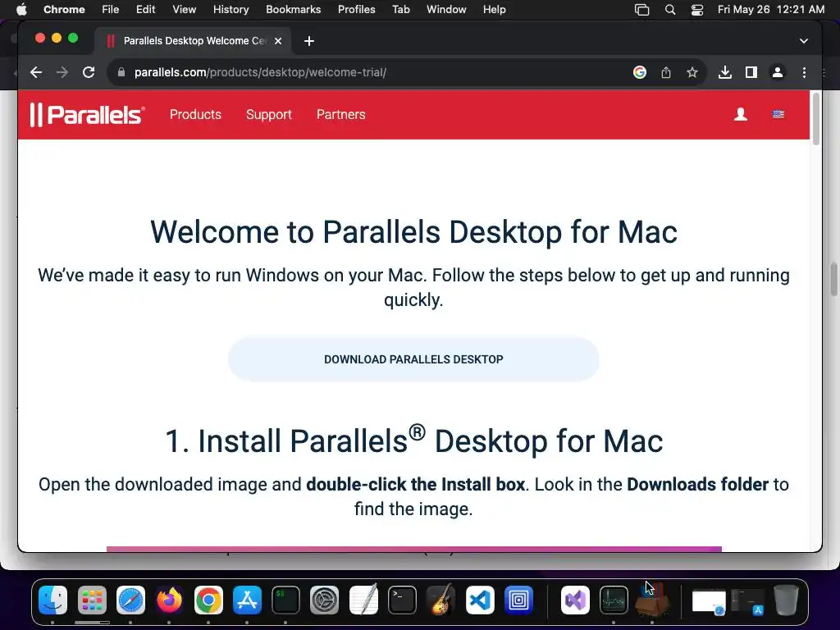Open the green-text terminal app in Dock
This screenshot has height=630, width=840.
click(285, 600)
